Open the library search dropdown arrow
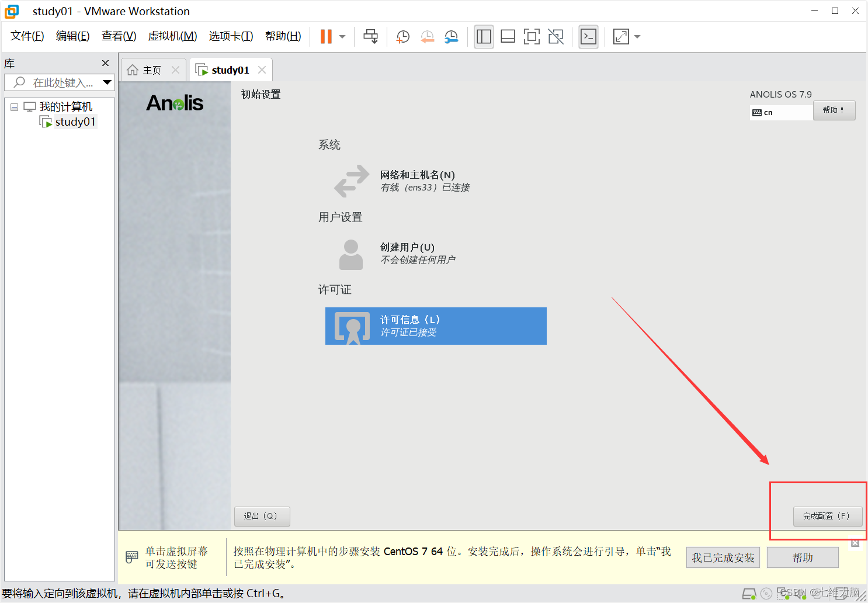This screenshot has height=603, width=868. click(x=107, y=82)
